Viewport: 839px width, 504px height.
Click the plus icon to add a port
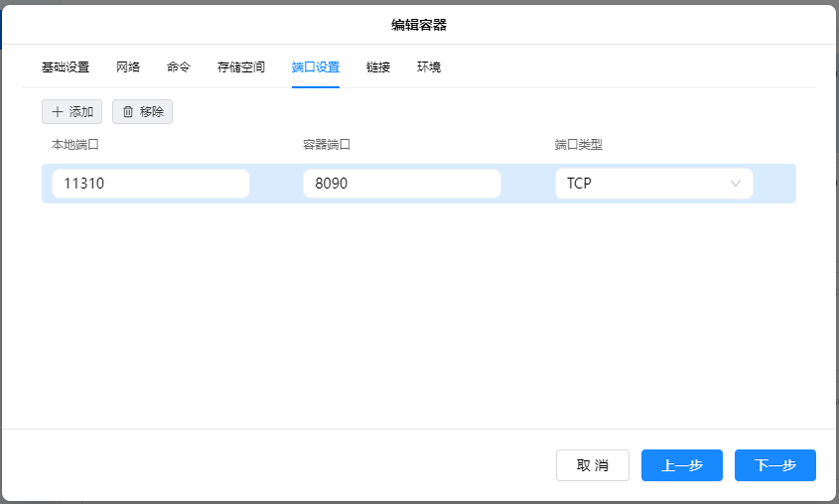click(58, 112)
